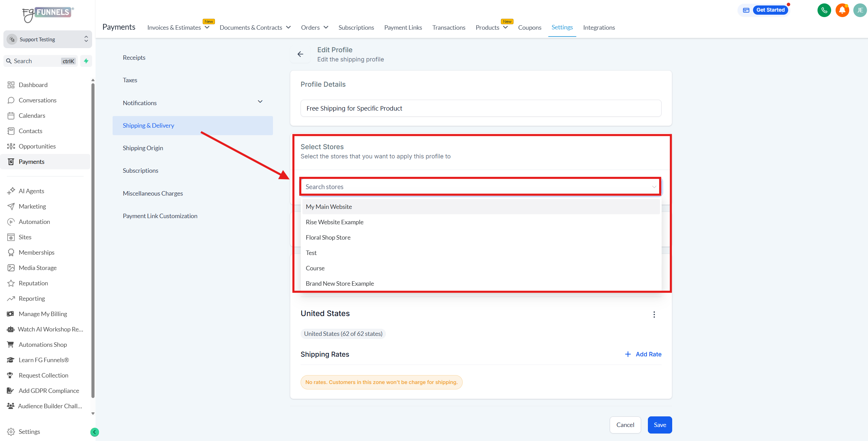Open the orange notifications bell
Screen dimensions: 868x441
click(x=842, y=10)
